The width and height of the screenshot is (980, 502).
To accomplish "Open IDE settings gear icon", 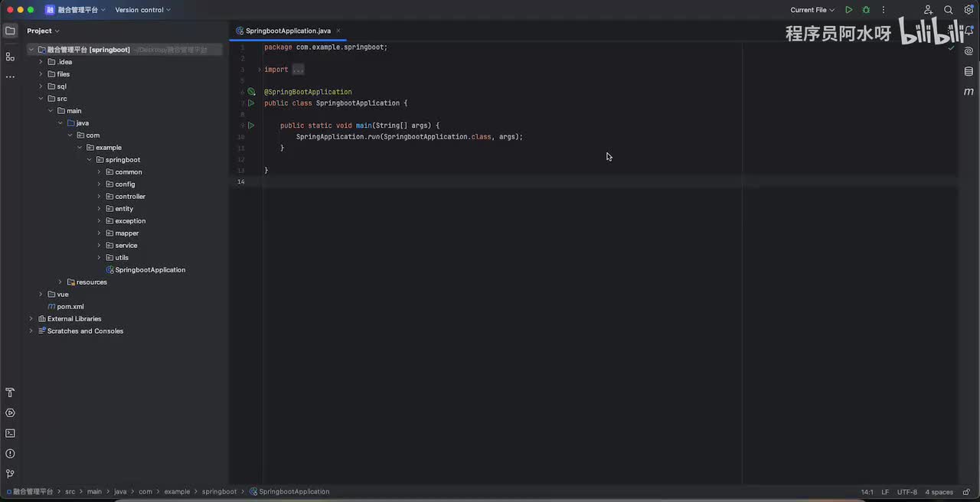I will click(969, 10).
